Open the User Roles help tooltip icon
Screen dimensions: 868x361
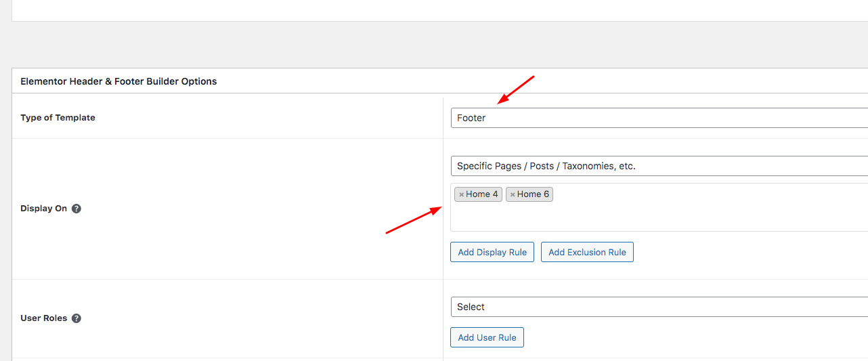point(77,318)
